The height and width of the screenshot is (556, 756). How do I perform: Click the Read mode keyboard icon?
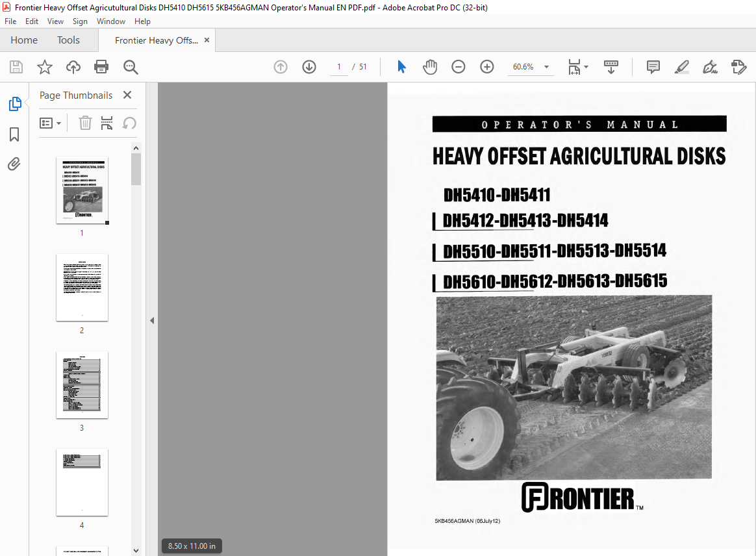point(611,66)
